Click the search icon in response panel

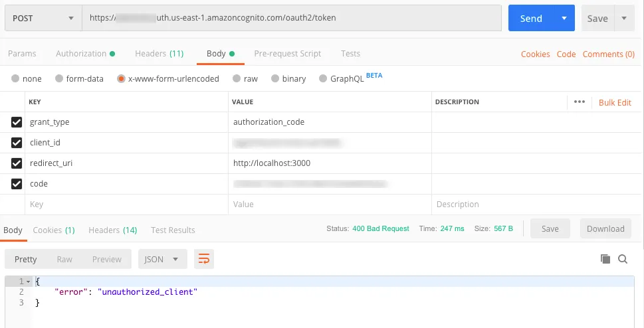point(623,259)
